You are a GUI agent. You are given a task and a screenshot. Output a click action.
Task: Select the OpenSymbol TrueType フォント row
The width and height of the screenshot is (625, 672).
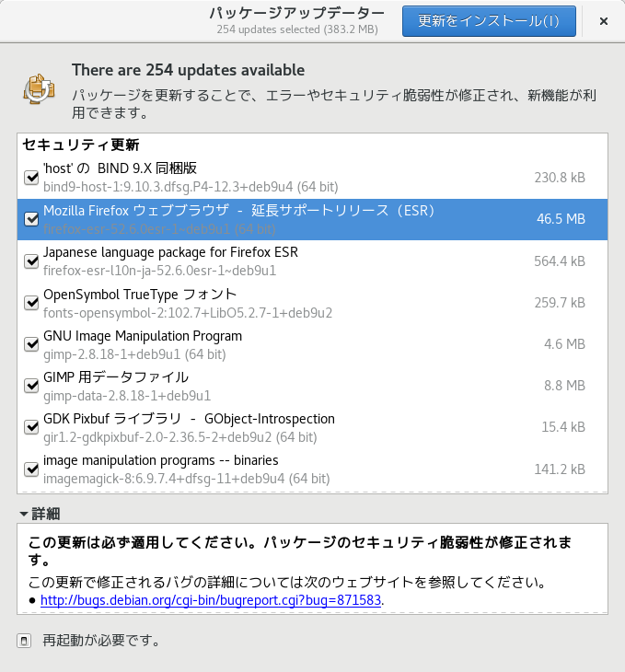[276, 303]
